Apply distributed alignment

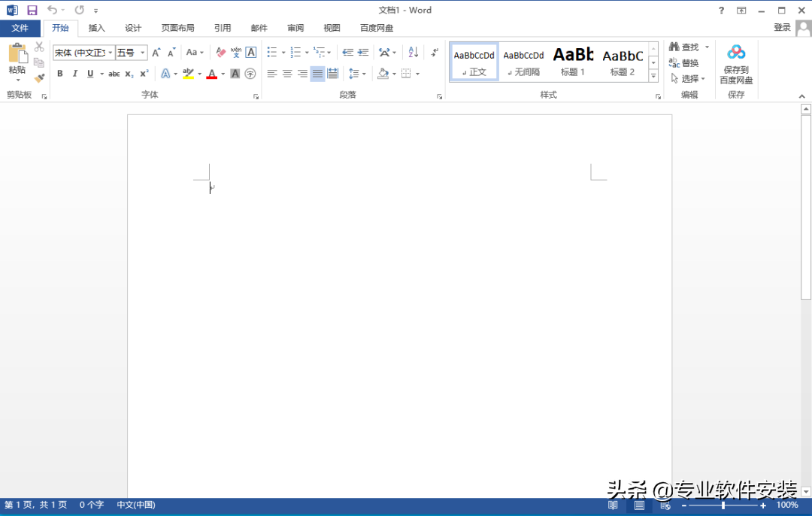pos(332,74)
